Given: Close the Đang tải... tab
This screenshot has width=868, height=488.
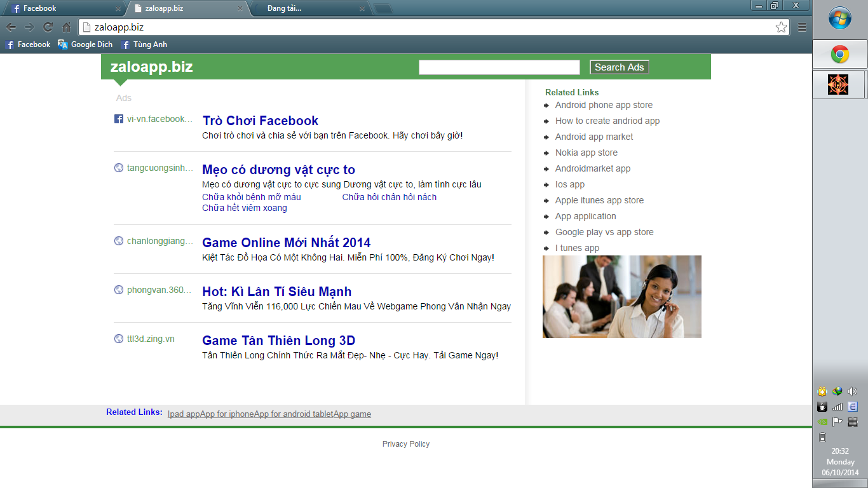Looking at the screenshot, I should (x=362, y=9).
